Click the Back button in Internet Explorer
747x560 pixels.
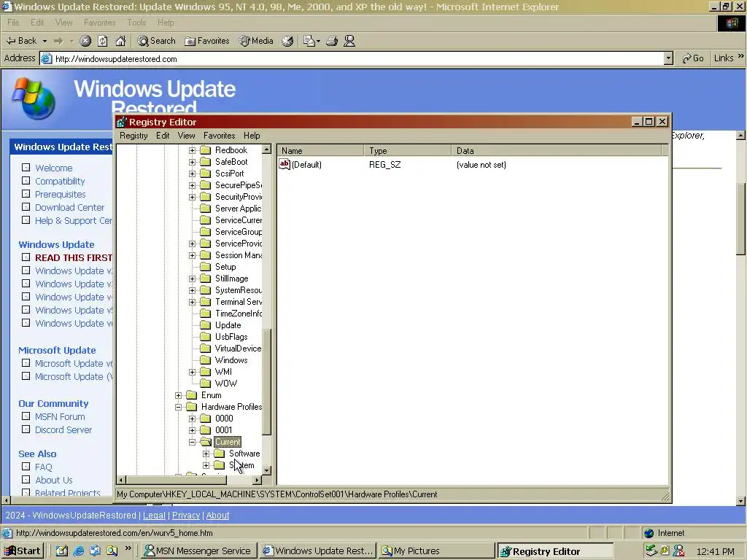pyautogui.click(x=21, y=41)
